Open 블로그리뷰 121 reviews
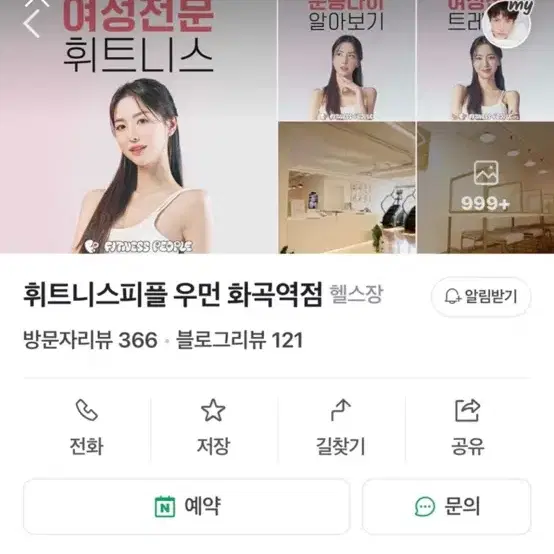This screenshot has width=554, height=554. click(239, 340)
